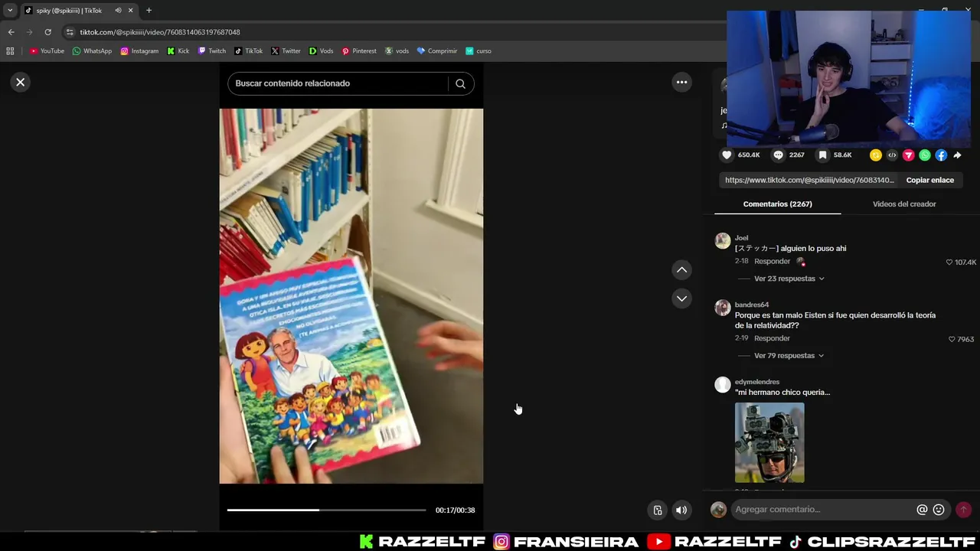Click the floating player icon beside volume
Image resolution: width=980 pixels, height=551 pixels.
[x=657, y=510]
